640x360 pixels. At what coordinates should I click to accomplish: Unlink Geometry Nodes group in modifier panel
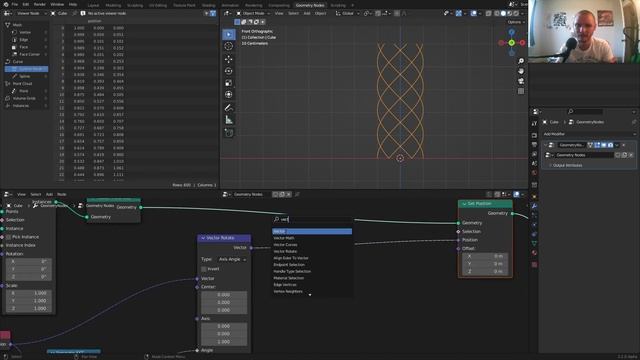[631, 155]
